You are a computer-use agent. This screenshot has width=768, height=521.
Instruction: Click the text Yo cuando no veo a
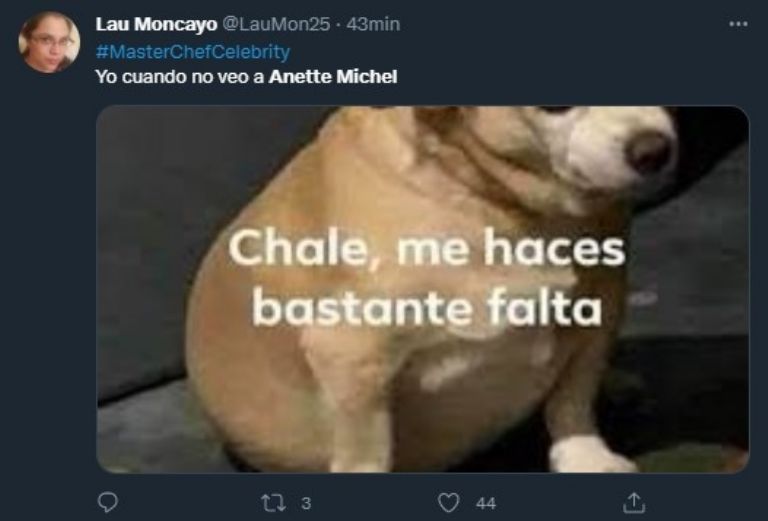[x=180, y=77]
